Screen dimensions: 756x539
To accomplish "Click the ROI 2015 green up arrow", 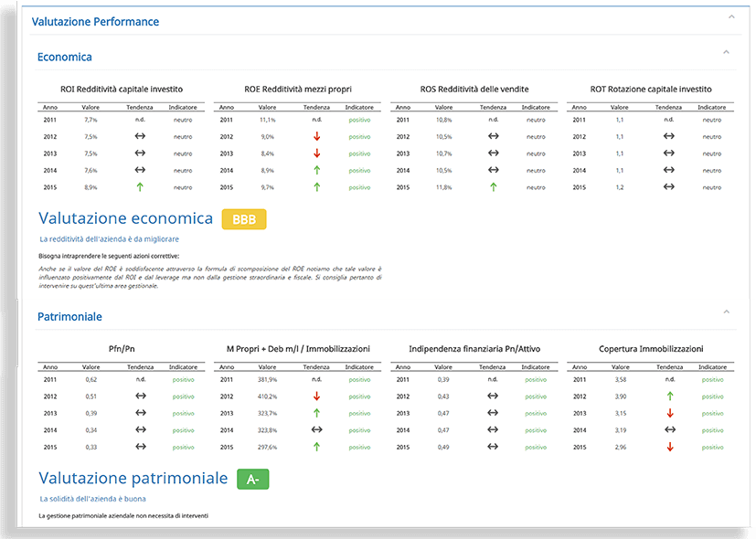I will [140, 187].
